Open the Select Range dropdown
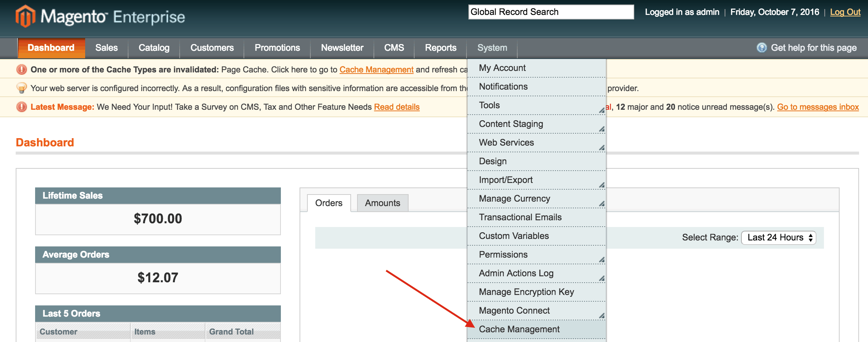 tap(778, 237)
